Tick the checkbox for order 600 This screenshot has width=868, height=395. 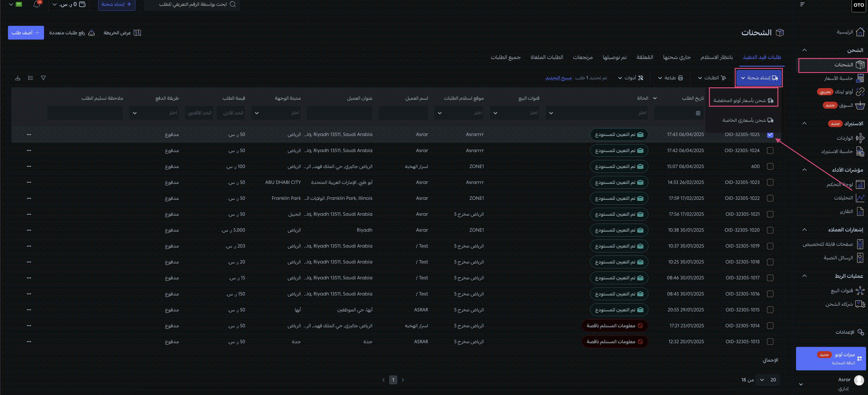pos(770,166)
